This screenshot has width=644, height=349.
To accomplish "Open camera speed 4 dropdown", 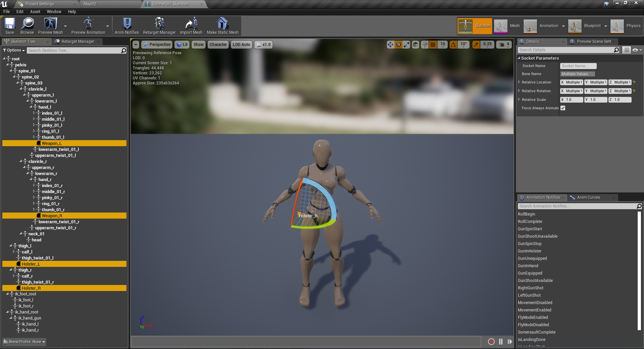I will (504, 45).
